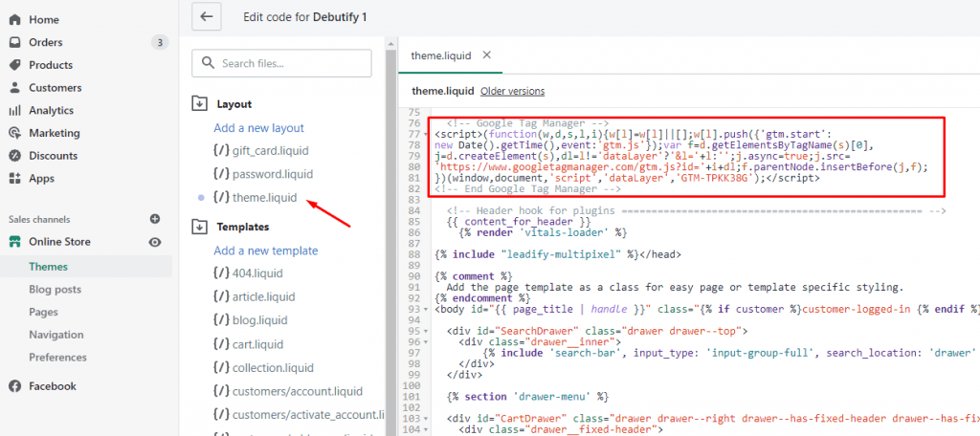Add a sales channel with plus icon
The width and height of the screenshot is (980, 436).
click(155, 219)
